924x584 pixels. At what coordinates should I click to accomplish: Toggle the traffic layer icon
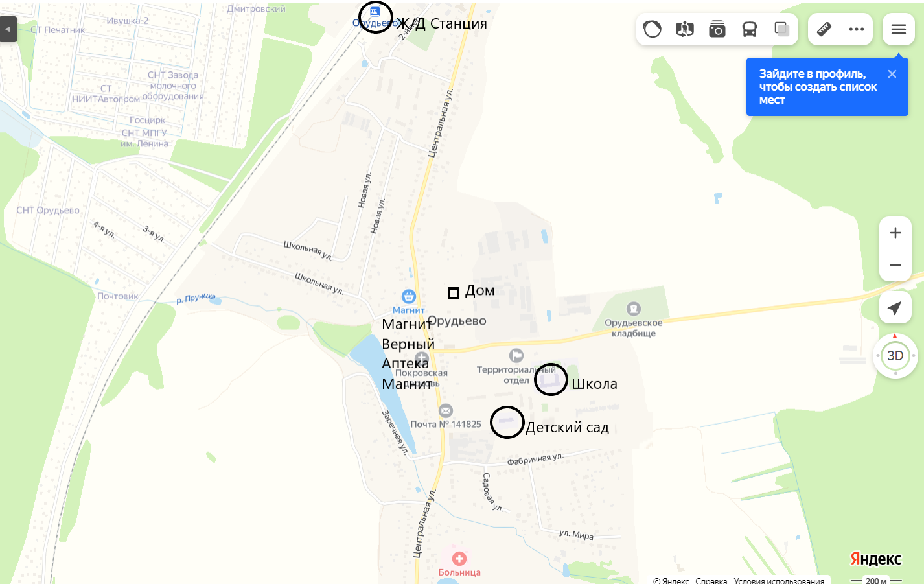tap(653, 29)
